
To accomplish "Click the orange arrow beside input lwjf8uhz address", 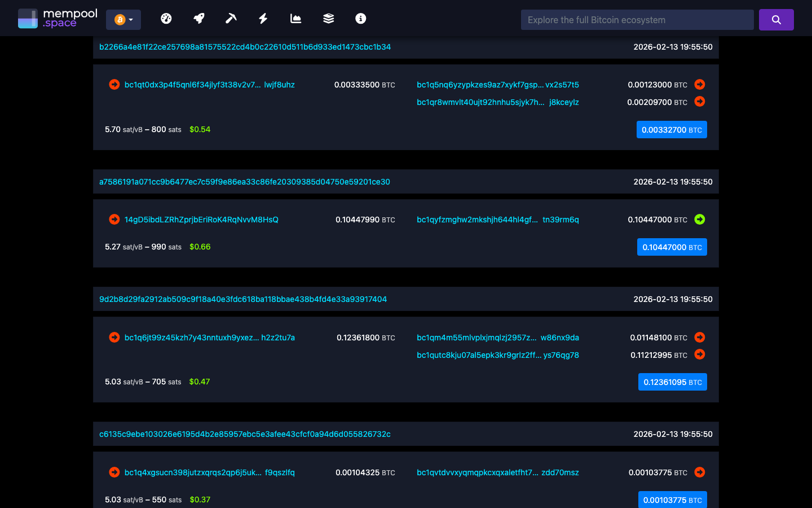I will point(114,84).
